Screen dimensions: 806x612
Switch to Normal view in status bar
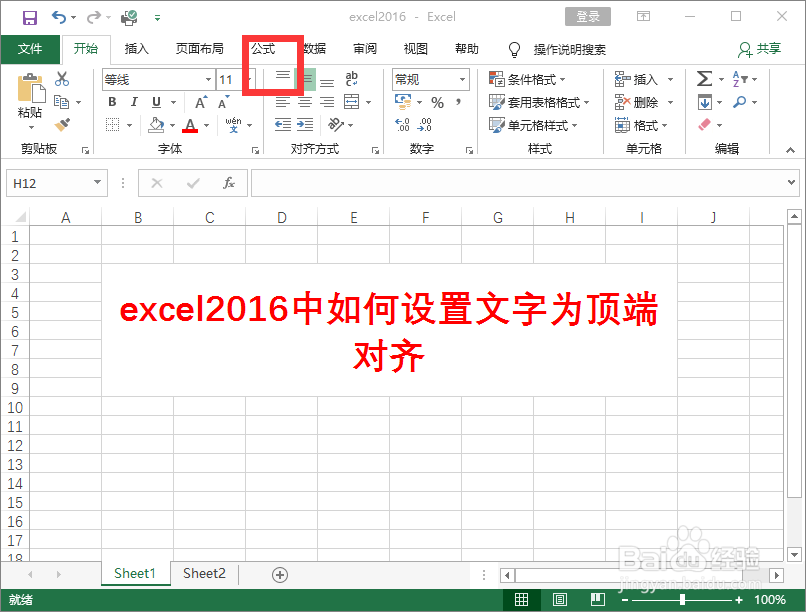point(522,599)
